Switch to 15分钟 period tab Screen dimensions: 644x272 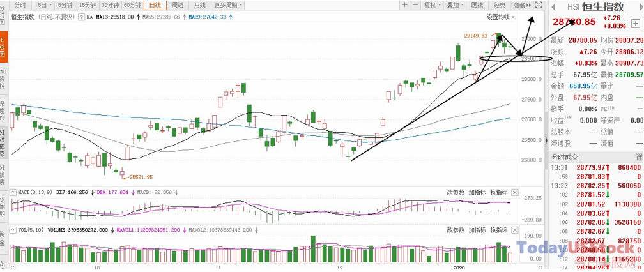[x=88, y=5]
